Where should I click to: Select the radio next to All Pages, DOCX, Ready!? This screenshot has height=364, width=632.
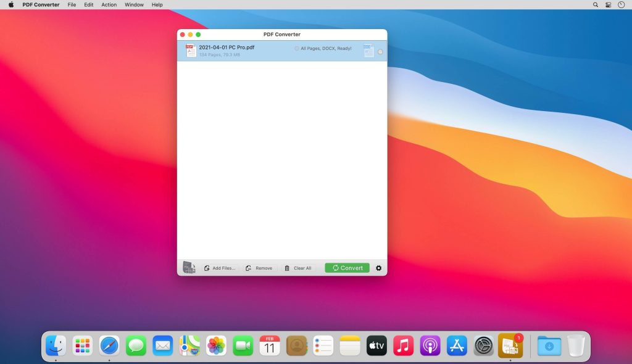[x=296, y=48]
